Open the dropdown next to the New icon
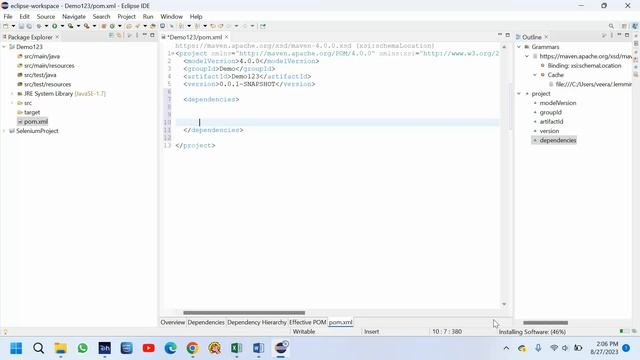 pyautogui.click(x=13, y=26)
